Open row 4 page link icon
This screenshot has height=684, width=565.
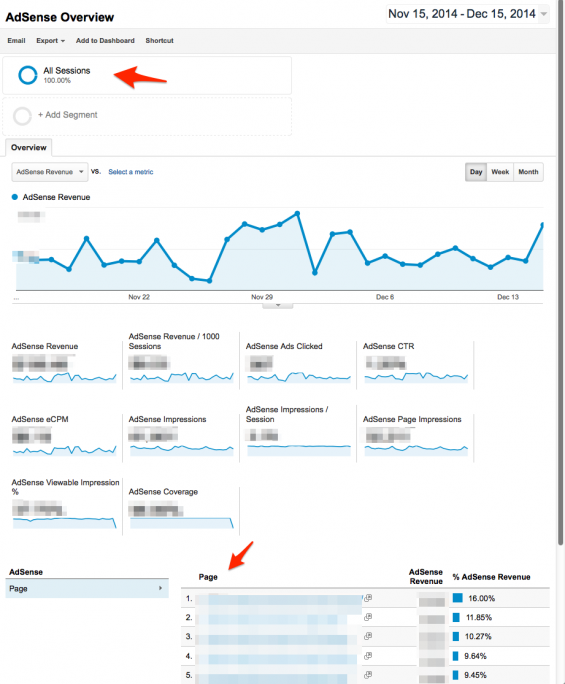pos(368,656)
